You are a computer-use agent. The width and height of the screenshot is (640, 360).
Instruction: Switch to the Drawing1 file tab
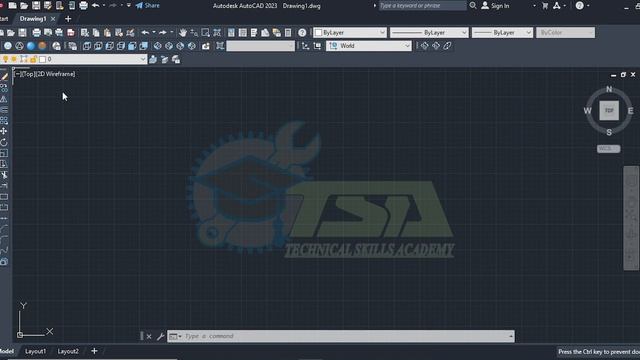pyautogui.click(x=33, y=19)
